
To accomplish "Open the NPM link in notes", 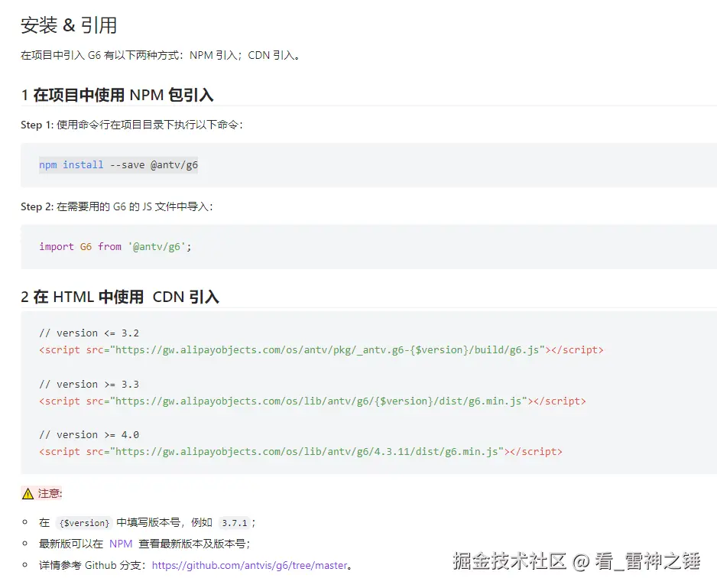I will point(121,544).
